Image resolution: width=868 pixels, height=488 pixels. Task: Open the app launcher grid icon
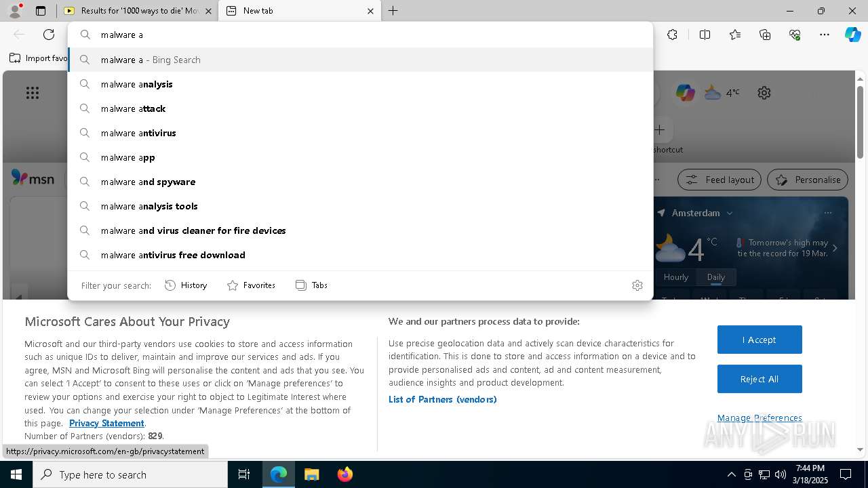point(33,93)
